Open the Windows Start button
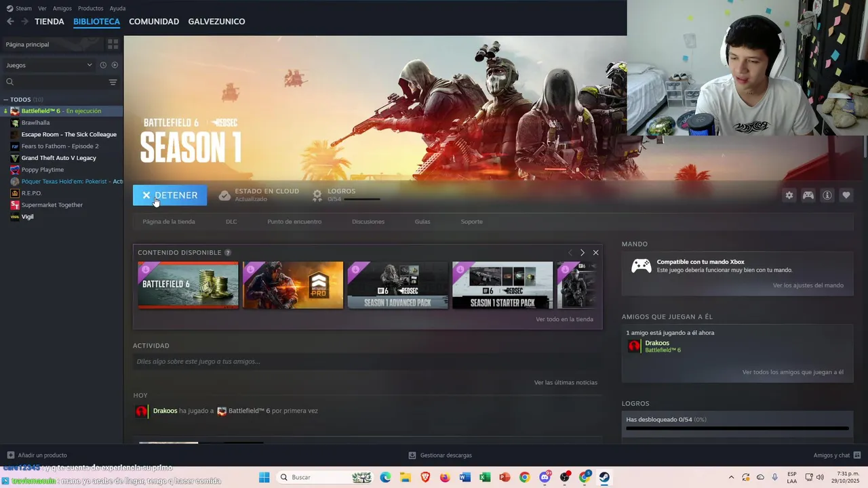868x488 pixels. tap(264, 477)
